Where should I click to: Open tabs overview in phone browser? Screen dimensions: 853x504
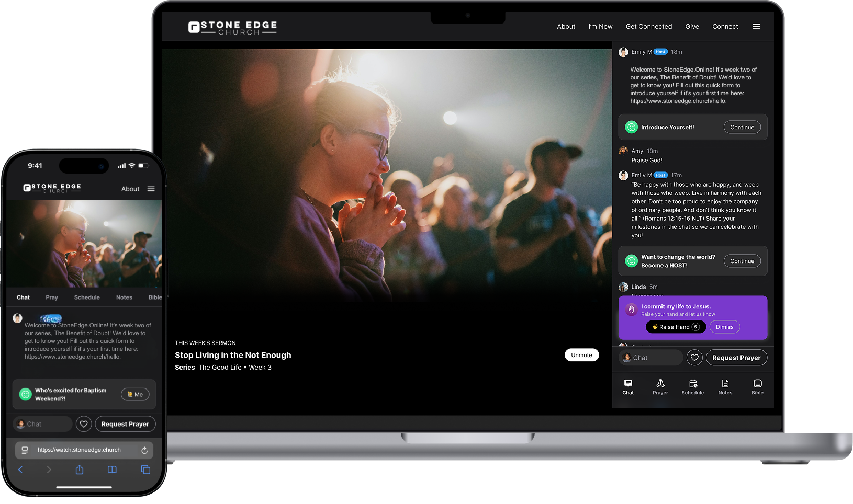[x=145, y=469]
